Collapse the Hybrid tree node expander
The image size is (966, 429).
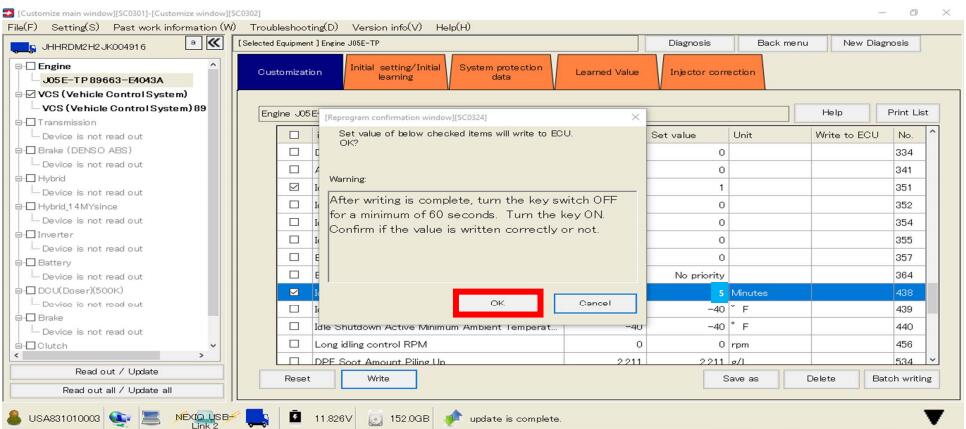19,179
